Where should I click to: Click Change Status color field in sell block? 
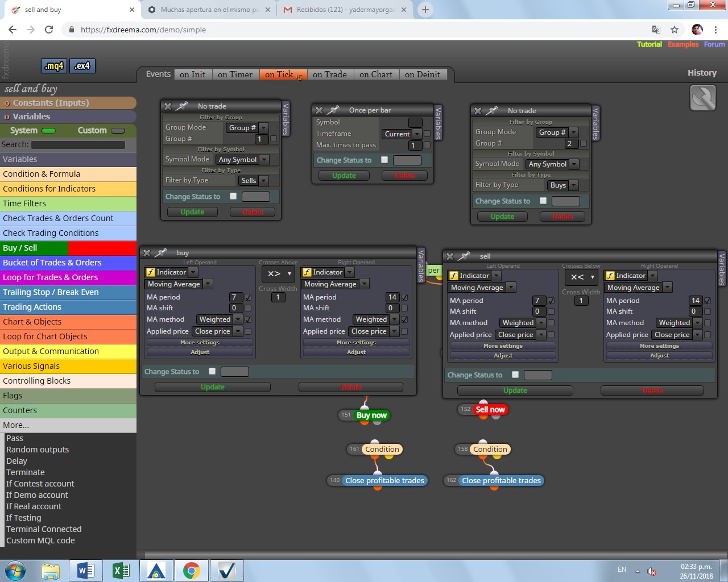tap(537, 375)
